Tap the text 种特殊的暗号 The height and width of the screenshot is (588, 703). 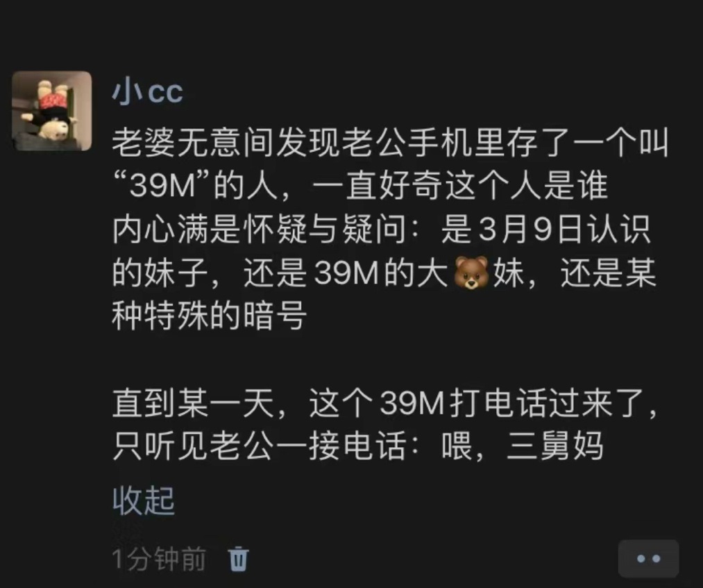point(210,316)
